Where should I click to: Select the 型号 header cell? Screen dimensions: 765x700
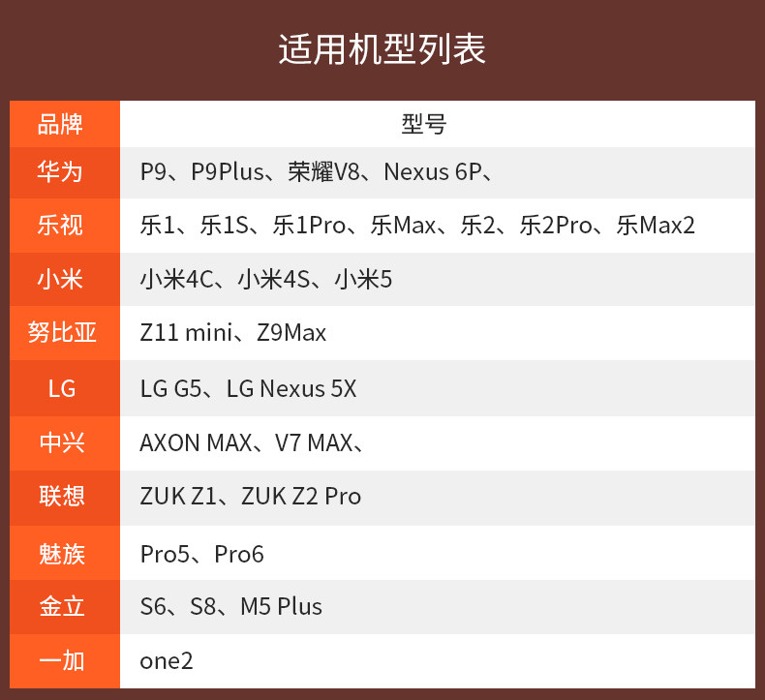tap(437, 124)
